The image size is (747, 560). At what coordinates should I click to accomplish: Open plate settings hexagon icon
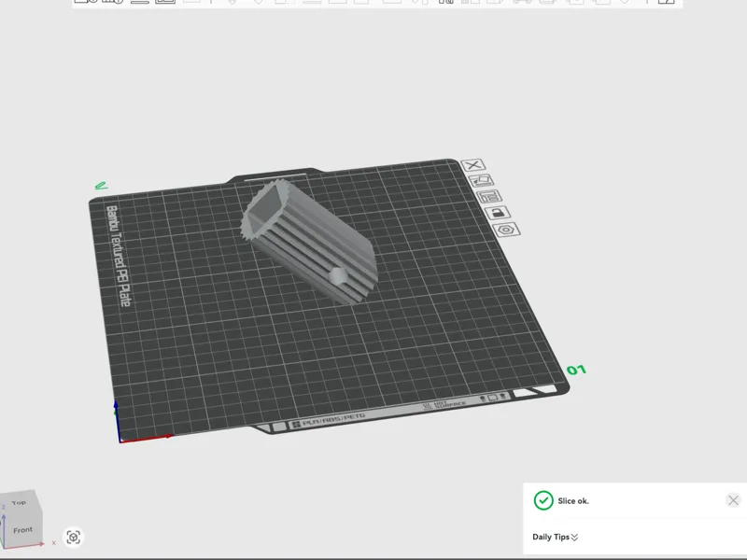506,230
